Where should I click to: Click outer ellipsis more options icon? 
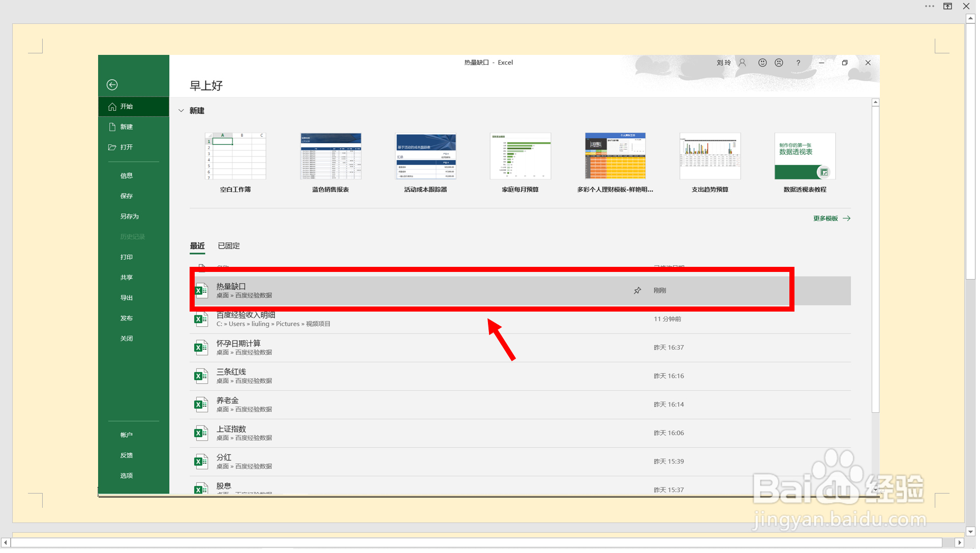(930, 6)
